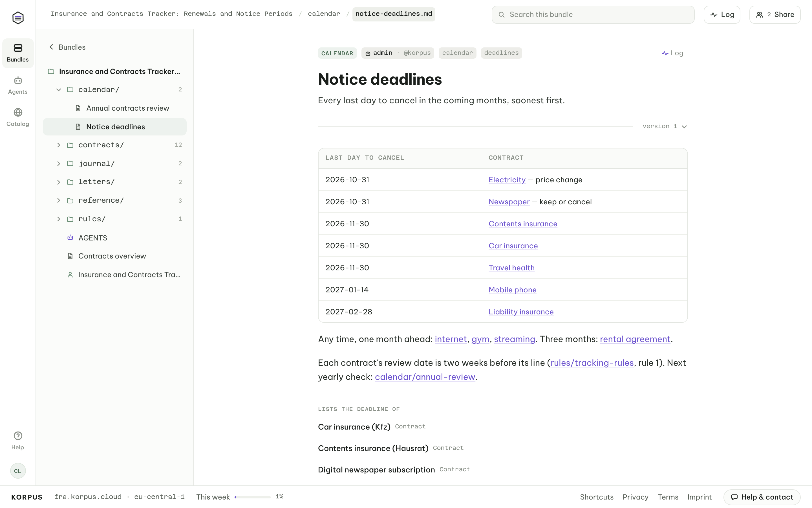Click the Korpus hexagon logo icon
Screen dimensions: 812x508
point(18,18)
